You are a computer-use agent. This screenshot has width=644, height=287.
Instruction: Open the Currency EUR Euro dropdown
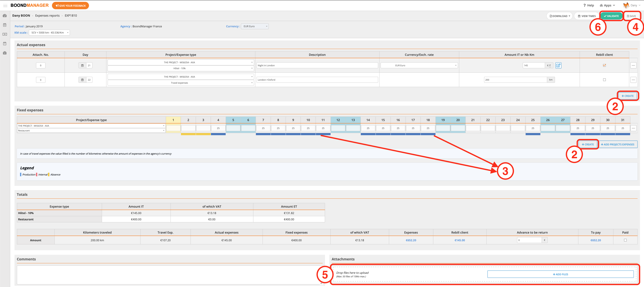pyautogui.click(x=255, y=26)
